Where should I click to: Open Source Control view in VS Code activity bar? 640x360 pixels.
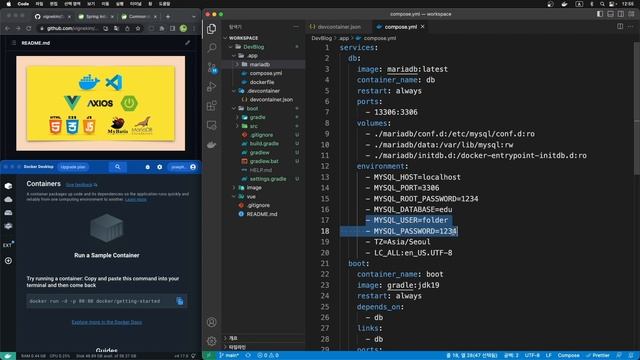pos(212,67)
